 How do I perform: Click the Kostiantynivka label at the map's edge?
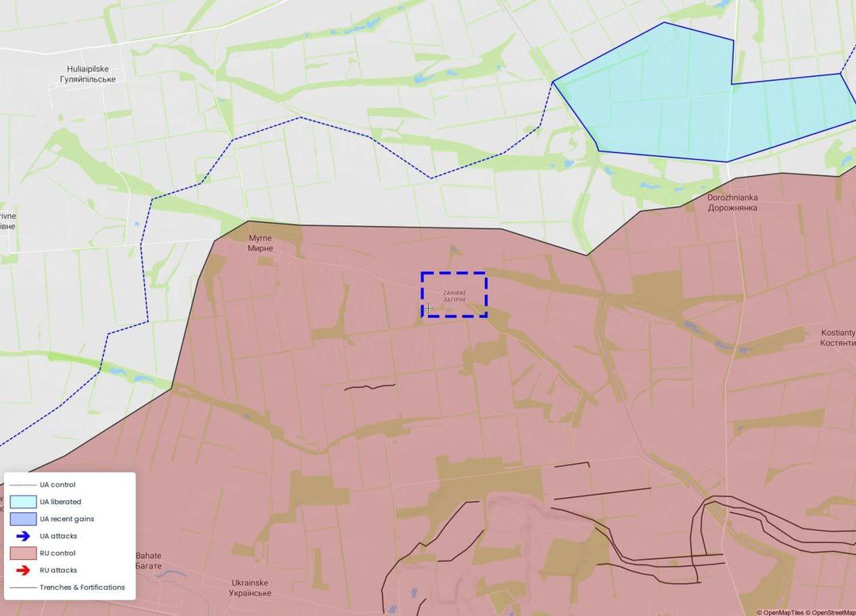coord(838,338)
